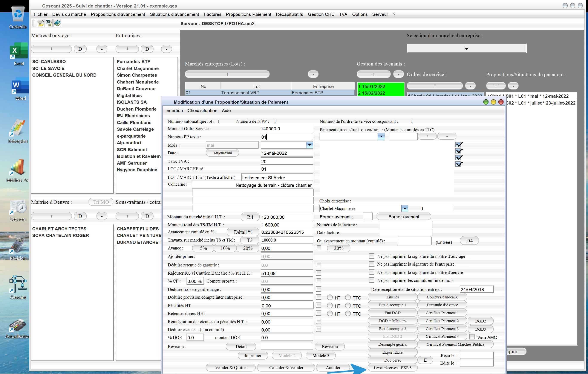
Task: Click the yellow circle button of the modification dialog
Action: [x=493, y=102]
